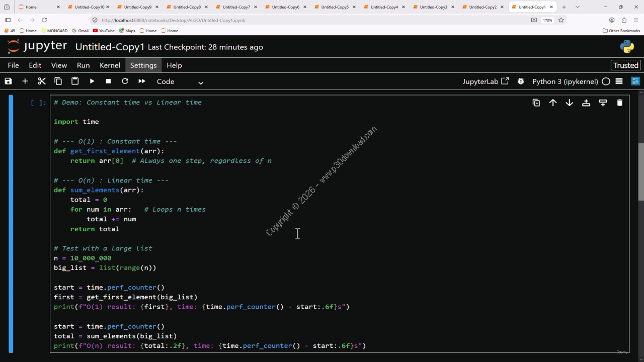Open the notebook in JupyterLab link

(x=486, y=81)
